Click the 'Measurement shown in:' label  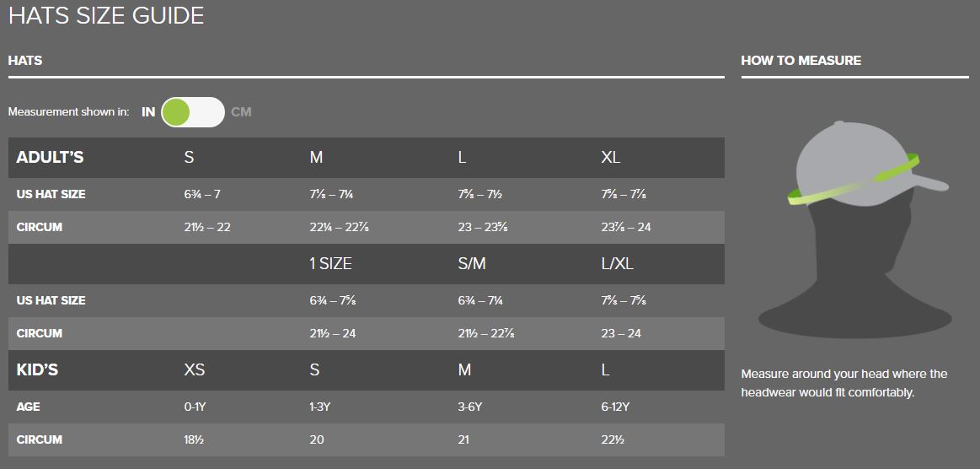68,112
